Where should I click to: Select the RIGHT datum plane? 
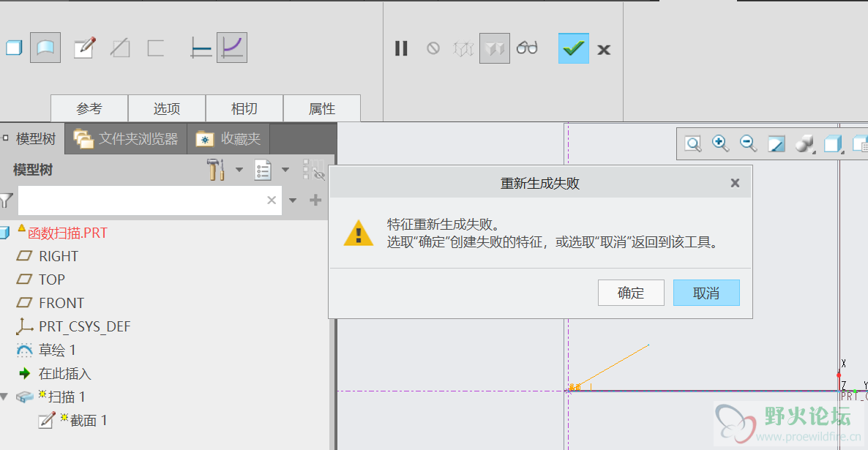tap(58, 256)
